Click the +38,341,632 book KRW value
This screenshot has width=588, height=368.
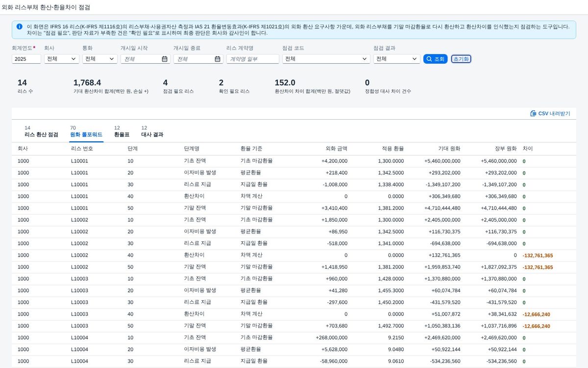(x=502, y=314)
